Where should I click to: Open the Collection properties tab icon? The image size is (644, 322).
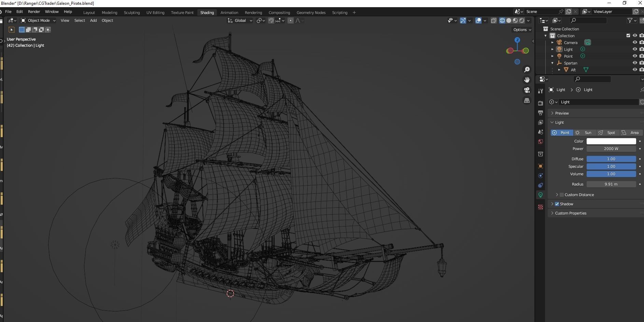pyautogui.click(x=540, y=154)
